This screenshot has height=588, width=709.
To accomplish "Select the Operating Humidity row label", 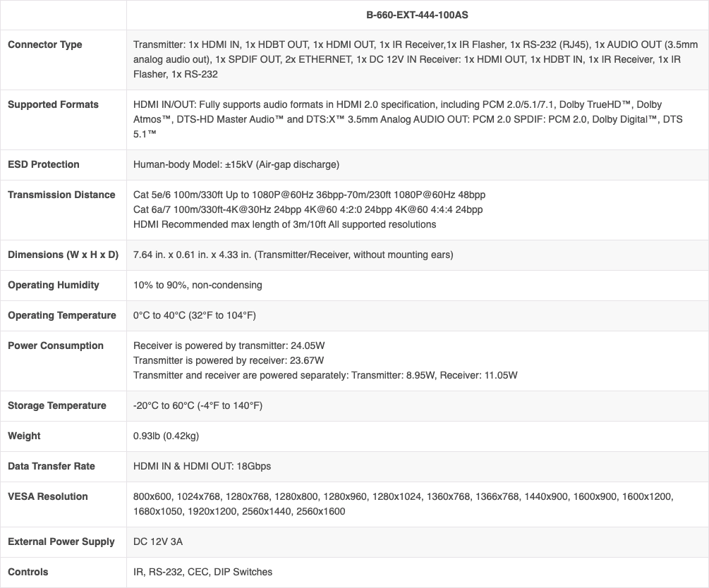I will tap(54, 285).
